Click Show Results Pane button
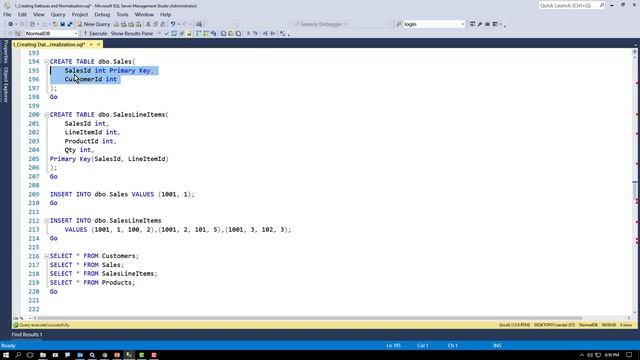Image resolution: width=640 pixels, height=360 pixels. click(x=132, y=33)
